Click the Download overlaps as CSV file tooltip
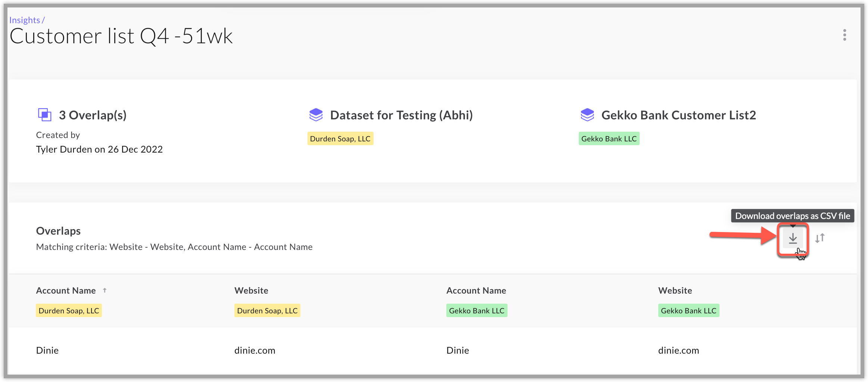Viewport: 868px width, 382px height. [x=793, y=216]
